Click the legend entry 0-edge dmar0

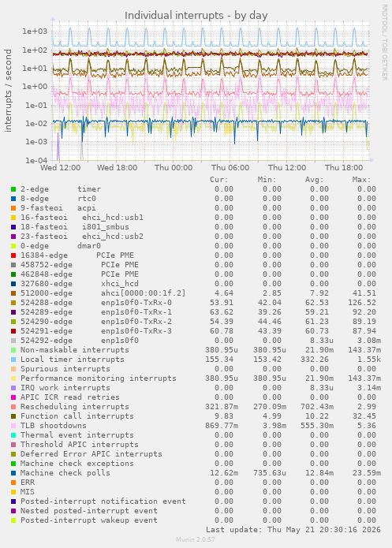coord(61,246)
